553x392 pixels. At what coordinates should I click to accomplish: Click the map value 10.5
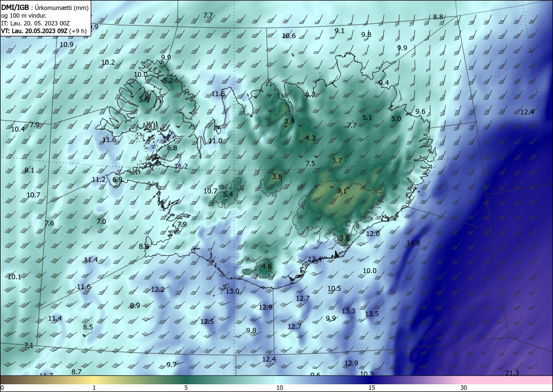pos(334,289)
